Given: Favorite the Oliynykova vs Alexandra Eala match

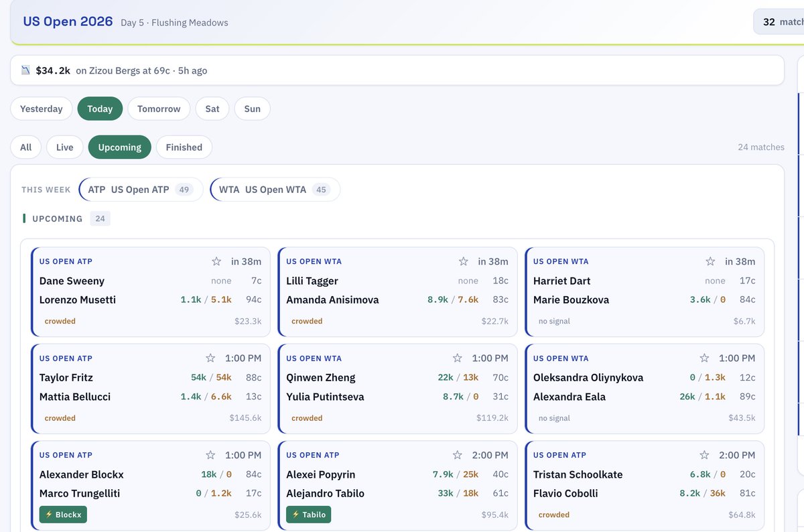Looking at the screenshot, I should 704,358.
